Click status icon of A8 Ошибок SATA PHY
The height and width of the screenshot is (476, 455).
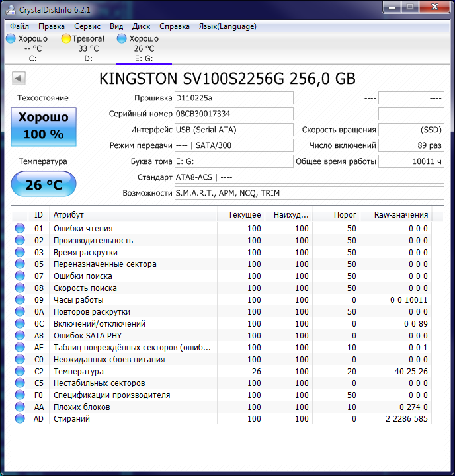coord(20,335)
